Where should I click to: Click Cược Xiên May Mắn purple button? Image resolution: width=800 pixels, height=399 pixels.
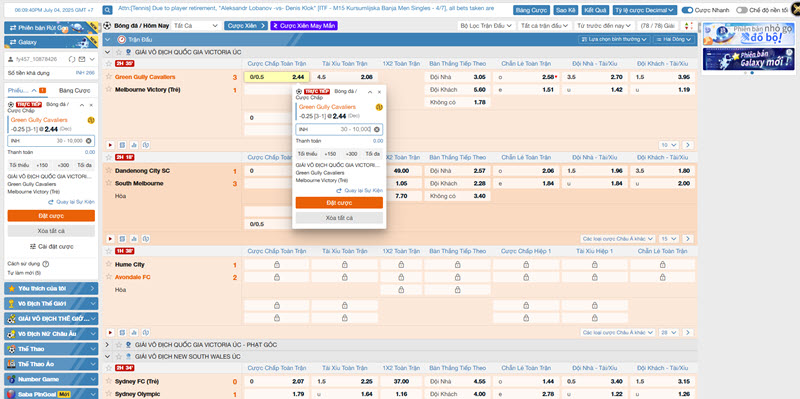(x=304, y=26)
